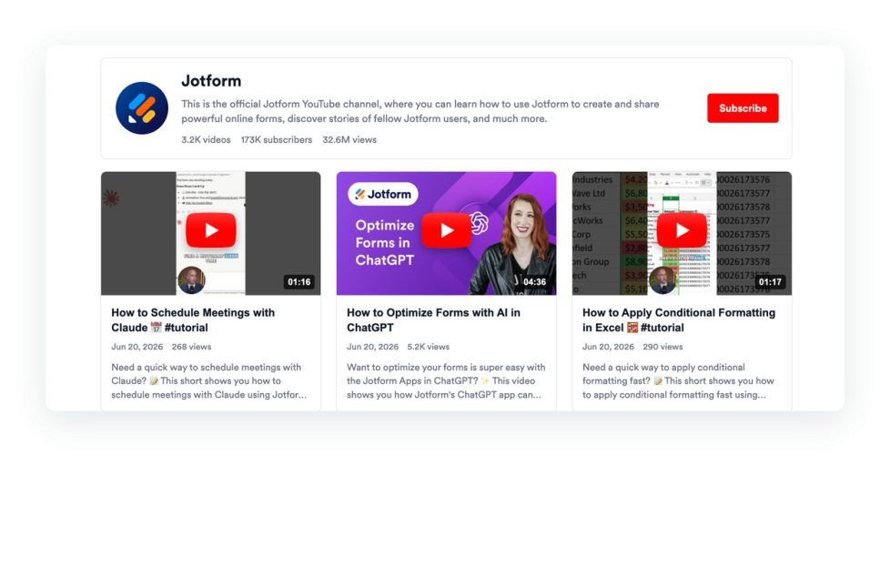Click the 04:36 duration badge
This screenshot has height=588, width=890.
coord(535,281)
